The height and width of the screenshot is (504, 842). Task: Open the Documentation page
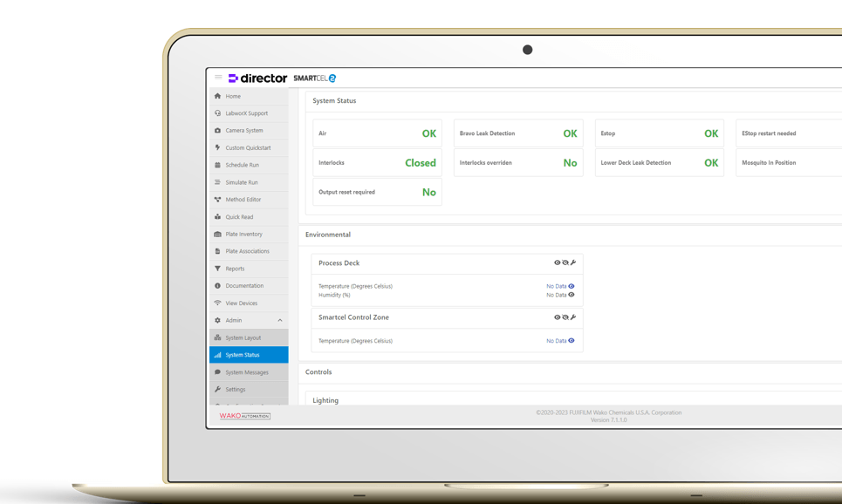point(249,285)
